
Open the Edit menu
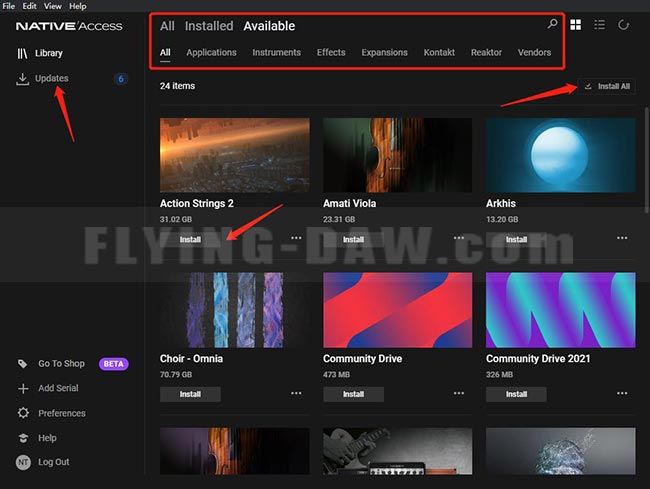[x=29, y=6]
